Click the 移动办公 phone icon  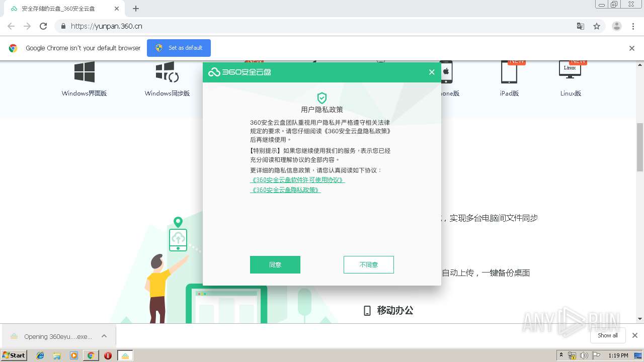coord(367,311)
